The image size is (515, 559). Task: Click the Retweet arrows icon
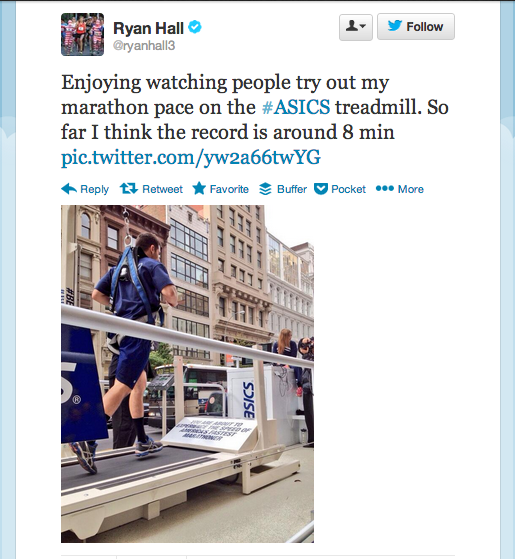point(129,188)
